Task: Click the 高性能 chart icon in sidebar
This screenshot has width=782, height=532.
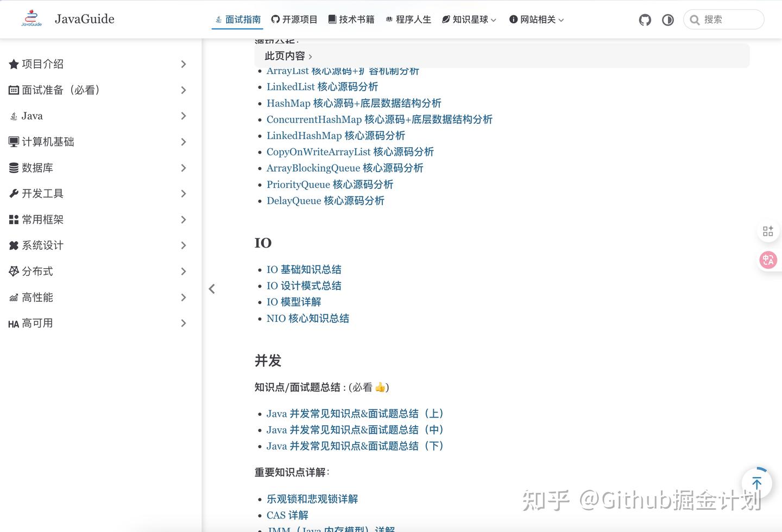Action: pos(14,297)
